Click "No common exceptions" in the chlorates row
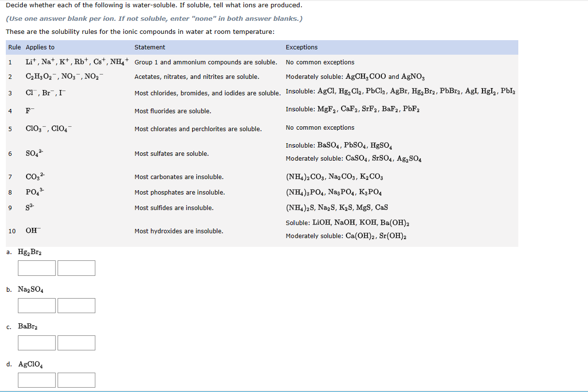This screenshot has height=392, width=588. pyautogui.click(x=320, y=128)
